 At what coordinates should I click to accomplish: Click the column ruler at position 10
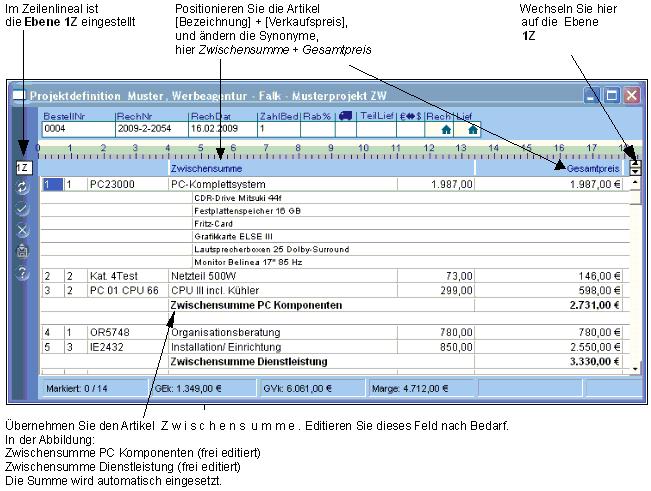click(x=365, y=150)
